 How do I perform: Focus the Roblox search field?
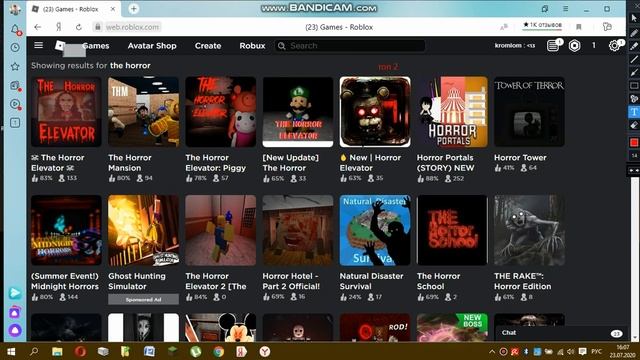click(350, 46)
